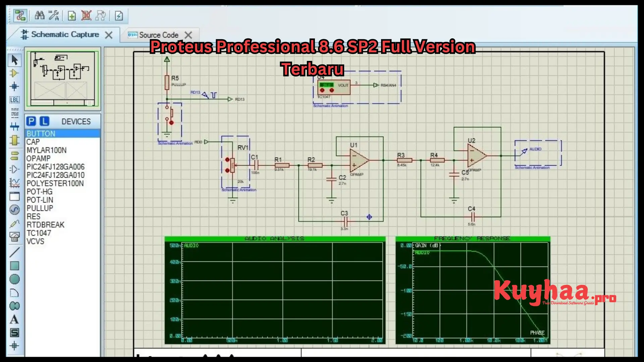Select CAP in the devices list
The height and width of the screenshot is (362, 644).
[x=63, y=142]
